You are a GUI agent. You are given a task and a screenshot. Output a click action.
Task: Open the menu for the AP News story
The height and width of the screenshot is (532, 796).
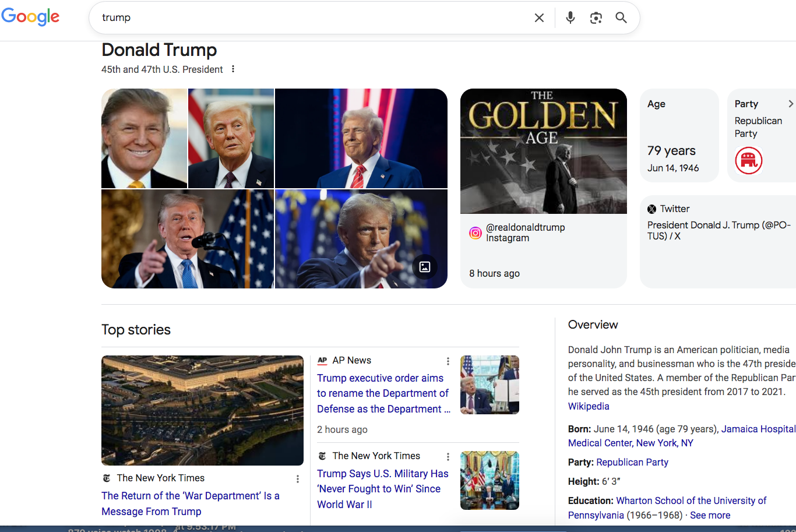tap(448, 361)
